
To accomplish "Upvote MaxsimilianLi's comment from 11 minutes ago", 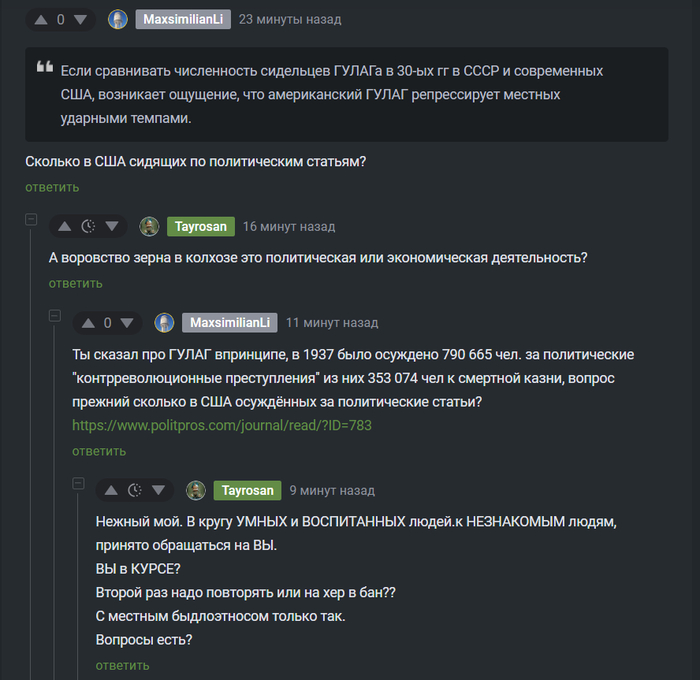I will tap(88, 323).
